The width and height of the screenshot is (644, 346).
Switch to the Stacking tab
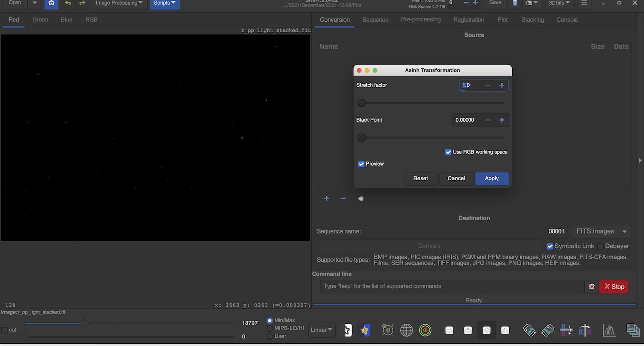pyautogui.click(x=532, y=20)
